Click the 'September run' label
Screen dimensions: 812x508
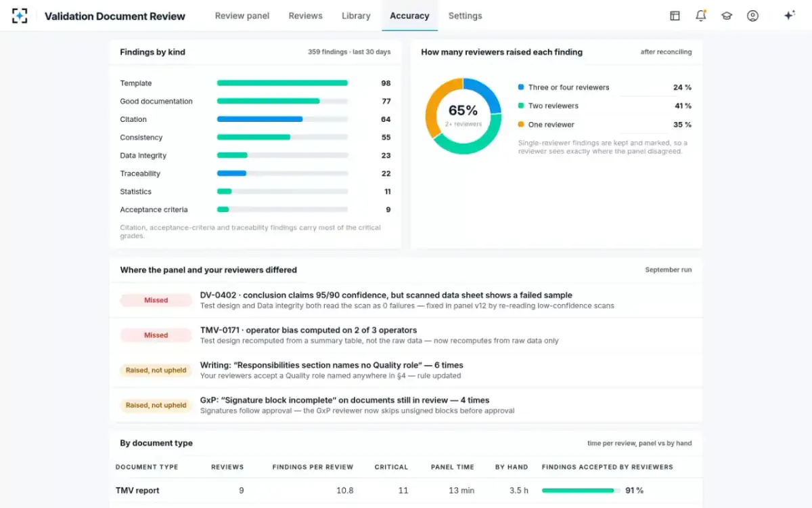669,270
